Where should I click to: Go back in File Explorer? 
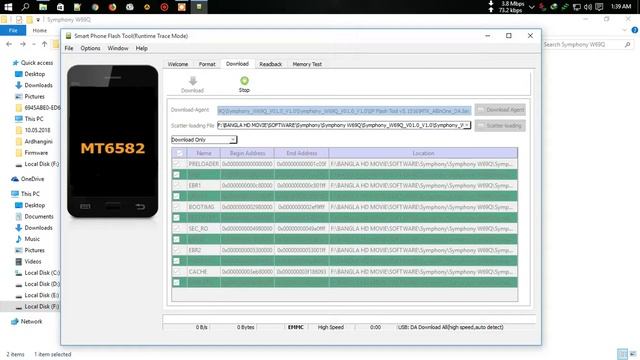coord(9,44)
